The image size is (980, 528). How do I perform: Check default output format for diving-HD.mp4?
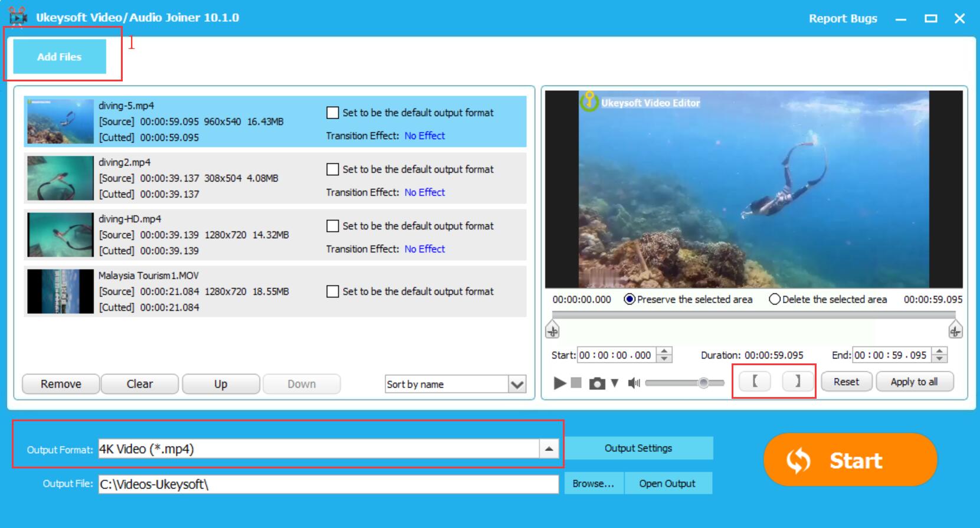(x=333, y=226)
